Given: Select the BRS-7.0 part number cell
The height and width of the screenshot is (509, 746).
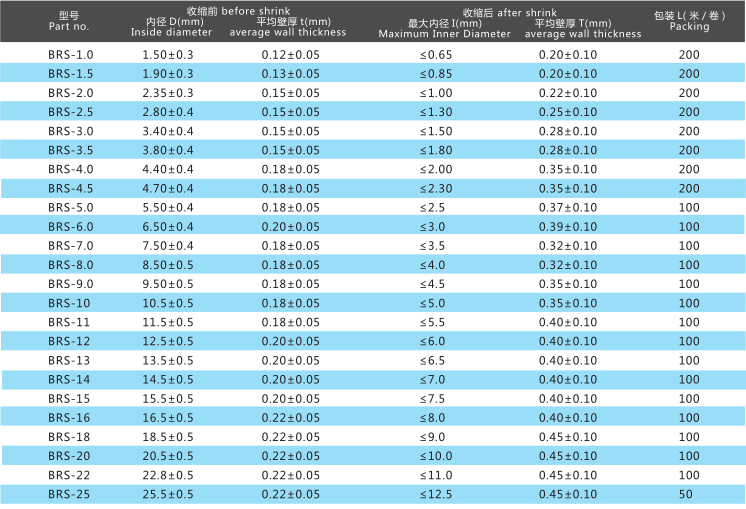Looking at the screenshot, I should (x=70, y=245).
